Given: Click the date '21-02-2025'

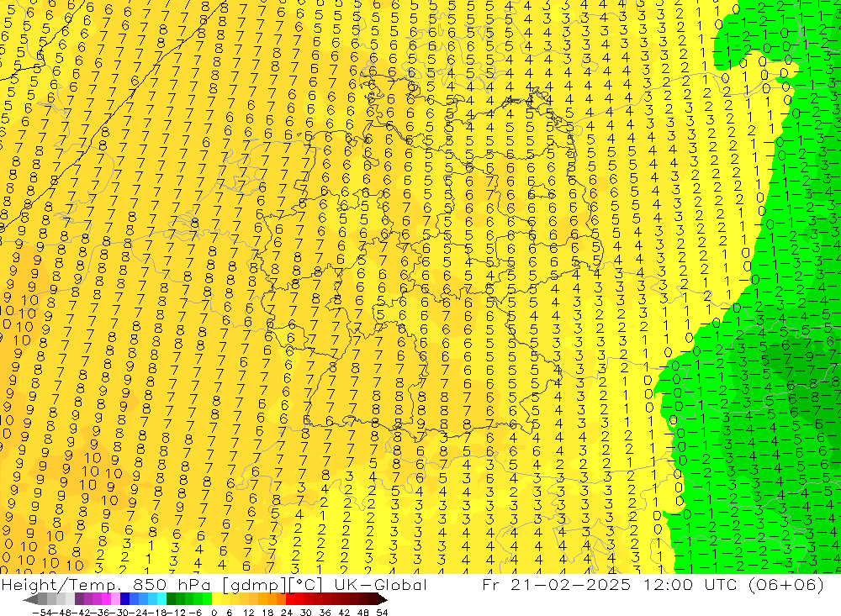Looking at the screenshot, I should 570,584.
